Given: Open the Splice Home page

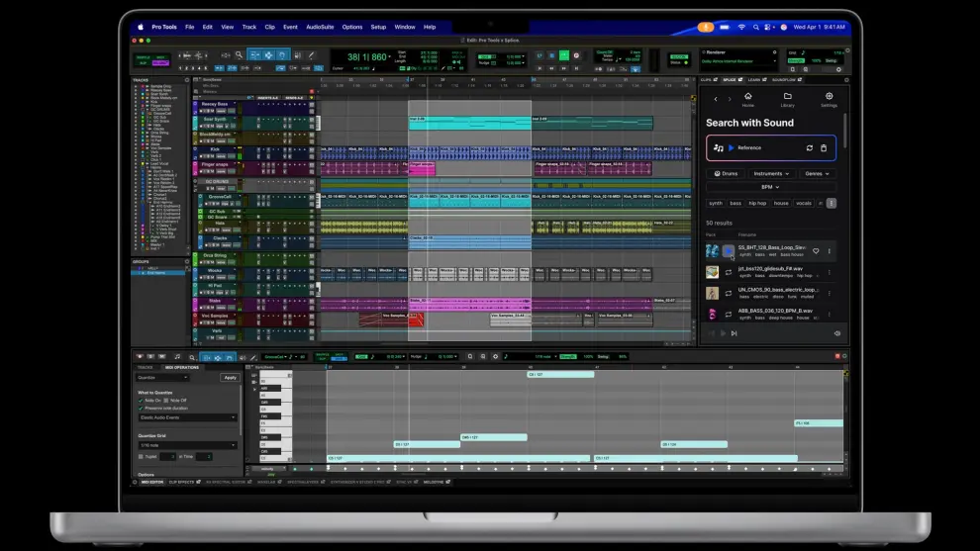Looking at the screenshot, I should click(x=747, y=98).
